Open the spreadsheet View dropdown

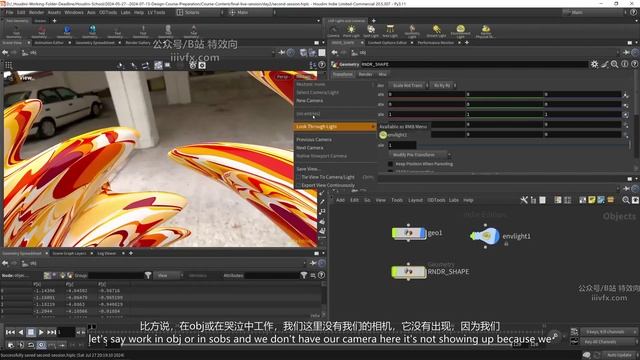(168, 276)
